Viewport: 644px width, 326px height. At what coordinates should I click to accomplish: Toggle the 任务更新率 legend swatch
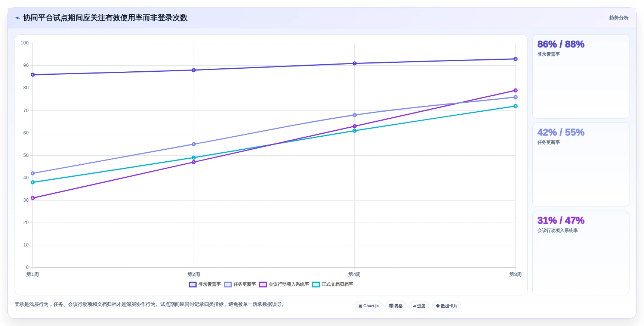228,285
